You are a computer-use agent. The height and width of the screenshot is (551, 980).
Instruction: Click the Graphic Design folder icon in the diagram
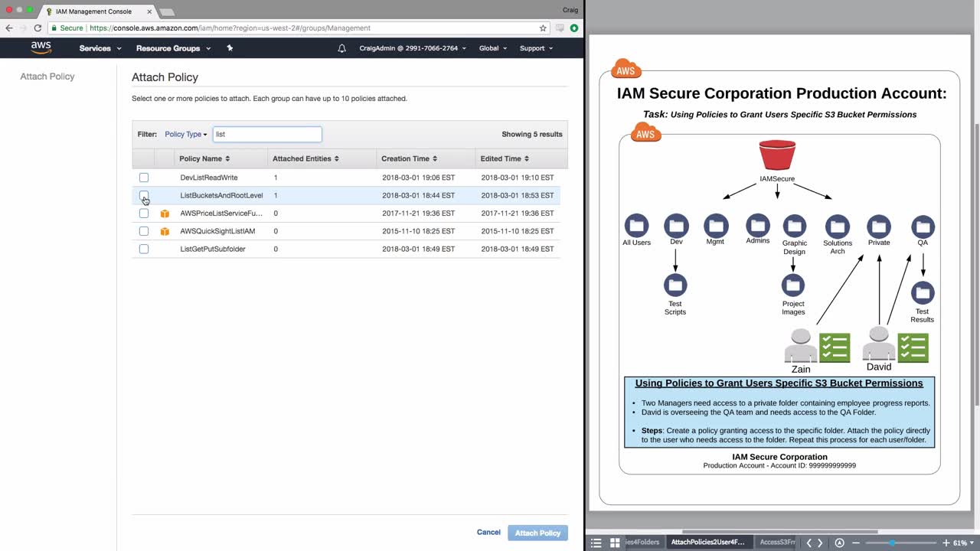pos(795,226)
